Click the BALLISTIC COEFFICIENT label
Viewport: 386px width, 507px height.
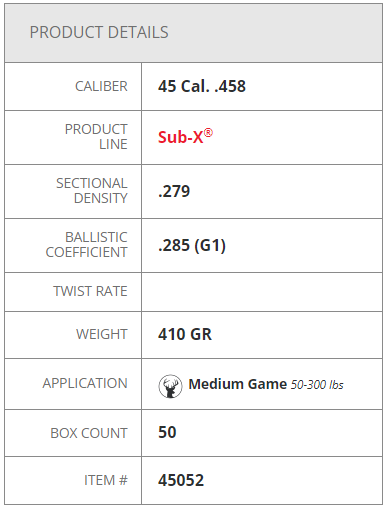click(87, 245)
